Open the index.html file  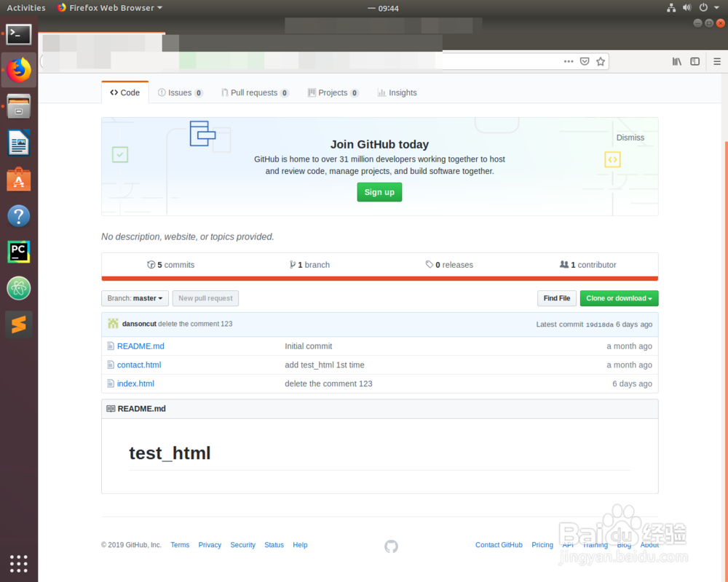[x=135, y=383]
